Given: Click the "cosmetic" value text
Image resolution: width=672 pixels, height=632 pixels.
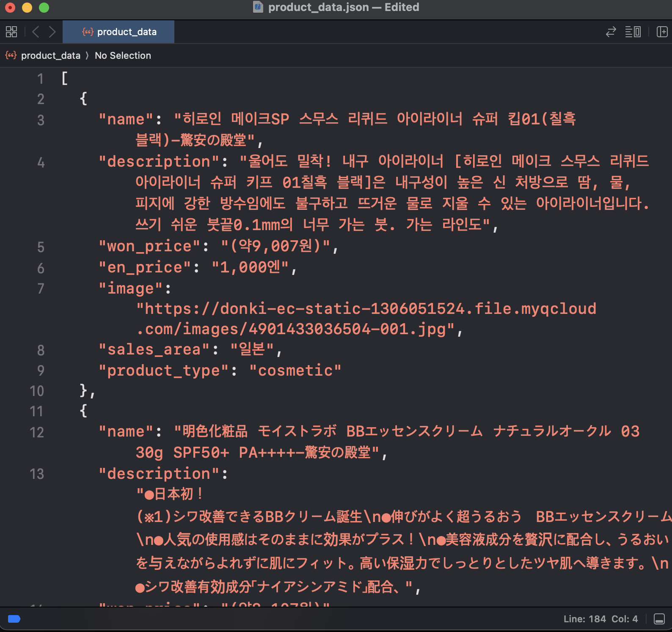Looking at the screenshot, I should point(295,371).
